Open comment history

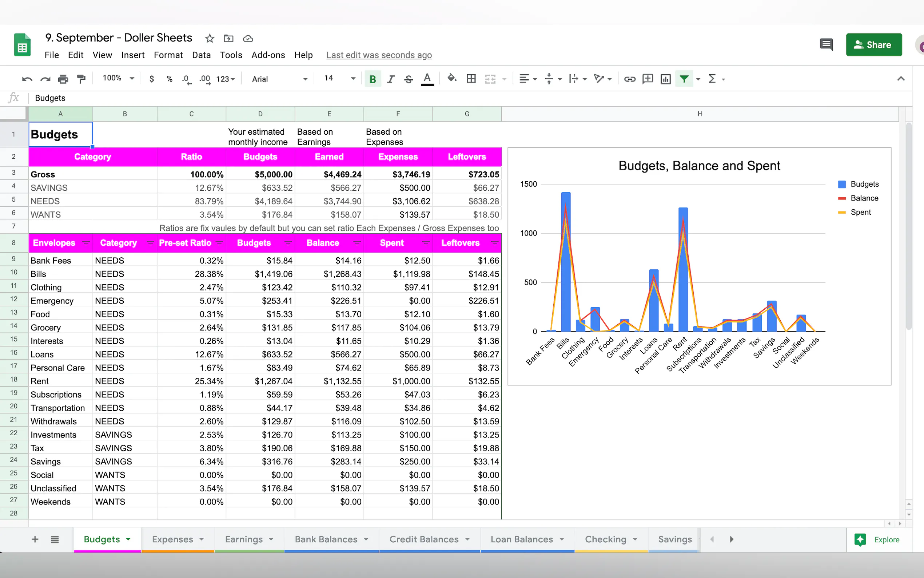826,45
